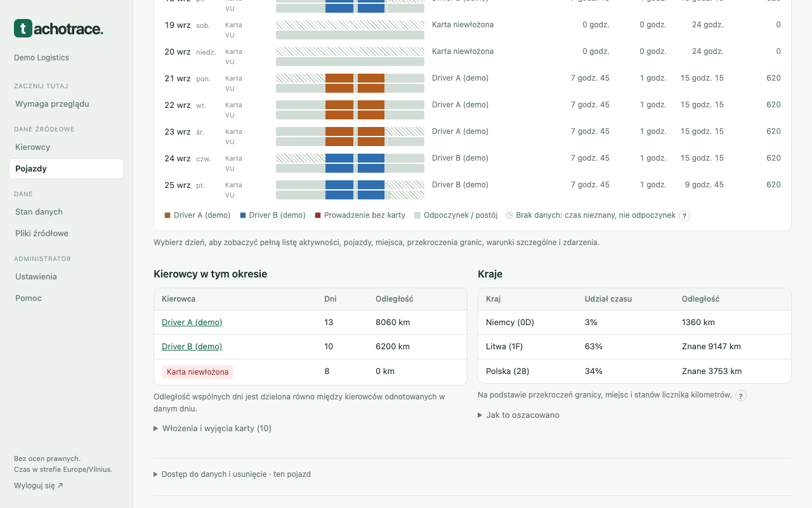Open the Driver A (demo) link in the drivers table

192,323
